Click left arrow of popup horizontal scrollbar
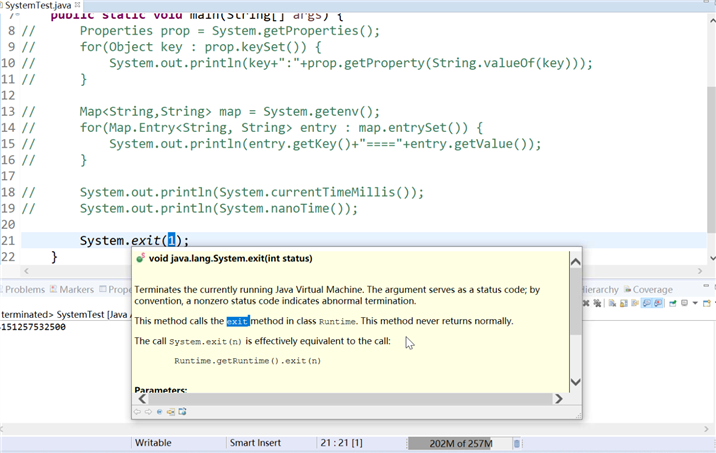This screenshot has height=453, width=716. tap(142, 399)
